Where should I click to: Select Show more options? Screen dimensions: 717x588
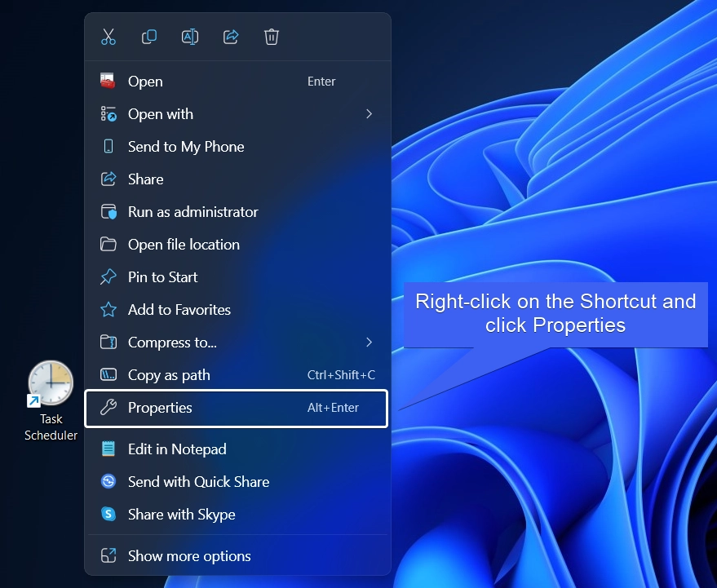click(x=237, y=556)
